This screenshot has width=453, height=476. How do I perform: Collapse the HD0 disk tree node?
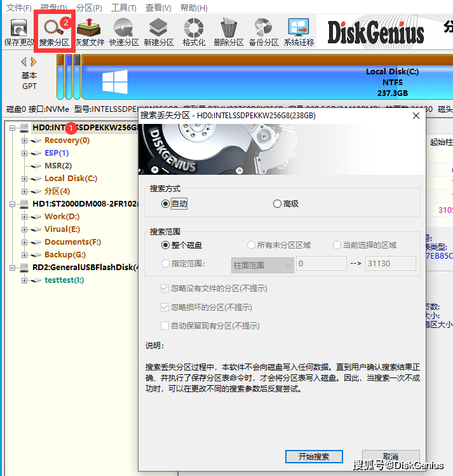tap(12, 128)
